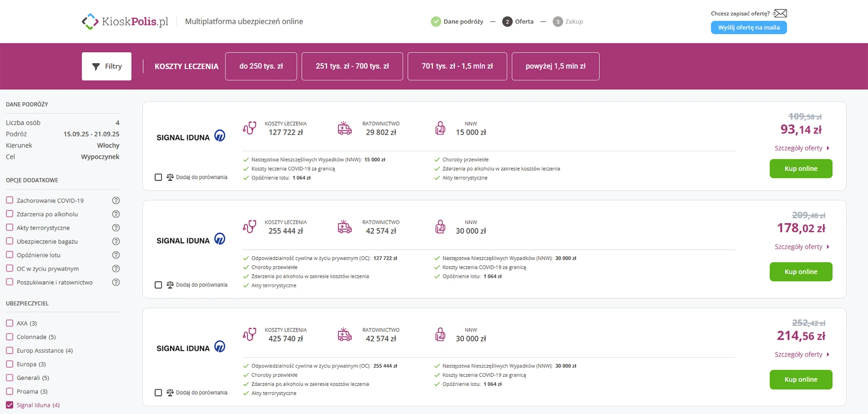Tick the Colonnade (5) checkbox
Screen dimensions: 868x414
[x=10, y=336]
